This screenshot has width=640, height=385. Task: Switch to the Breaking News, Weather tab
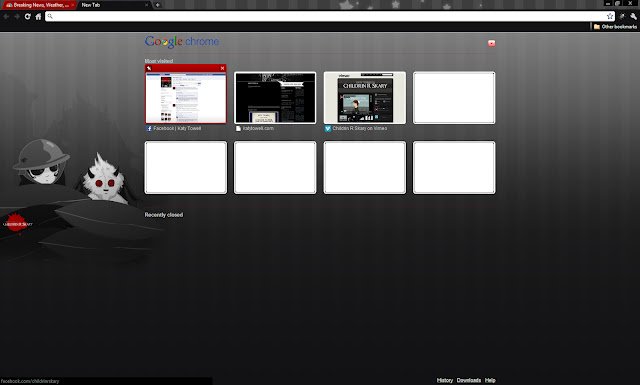39,5
